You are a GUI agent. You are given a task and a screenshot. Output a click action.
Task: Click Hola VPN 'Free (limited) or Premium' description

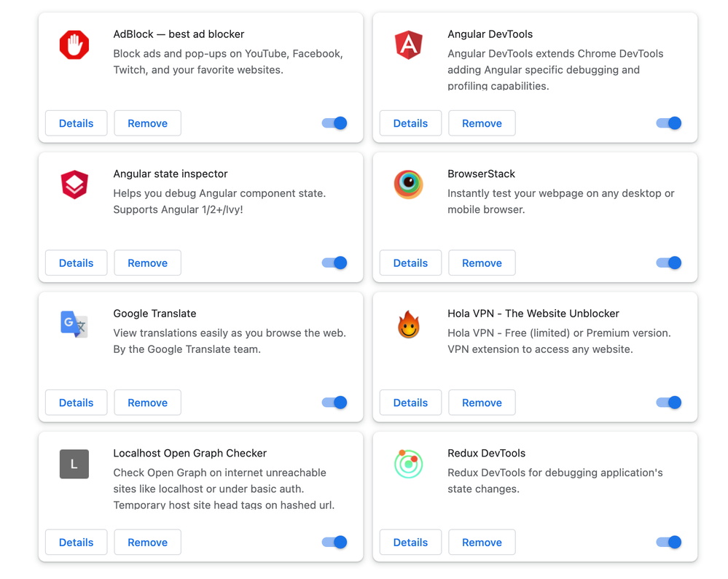[559, 341]
